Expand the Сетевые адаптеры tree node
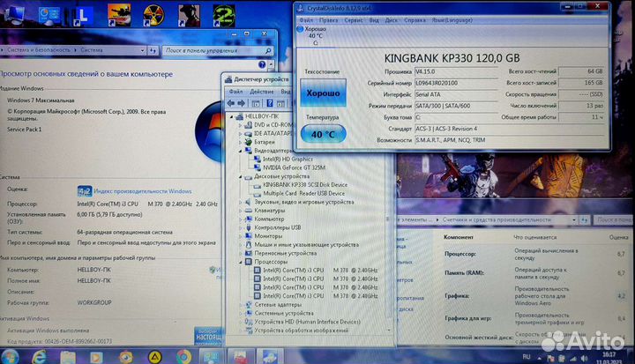Image resolution: width=635 pixels, height=364 pixels. [x=241, y=304]
